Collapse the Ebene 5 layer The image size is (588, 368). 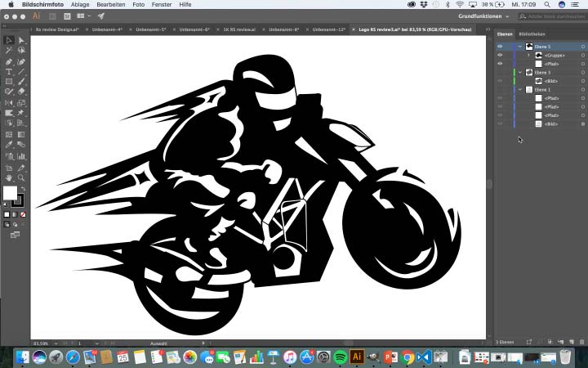pos(519,47)
